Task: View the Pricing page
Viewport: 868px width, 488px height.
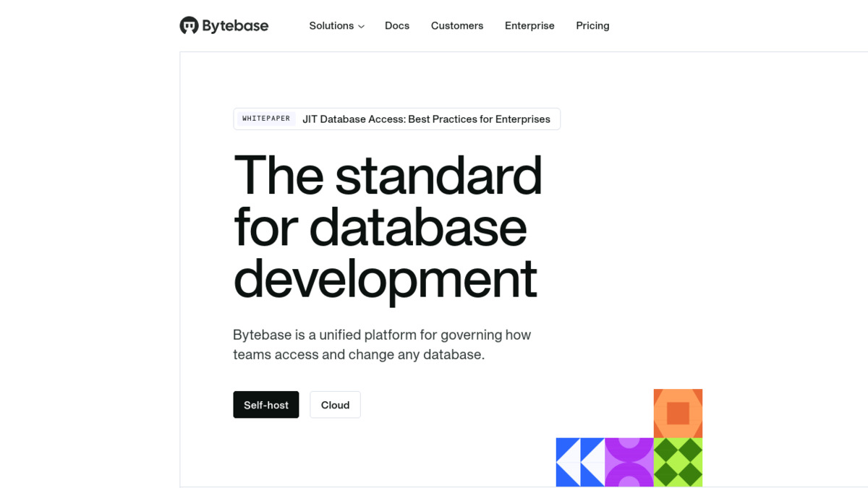Action: [x=592, y=25]
